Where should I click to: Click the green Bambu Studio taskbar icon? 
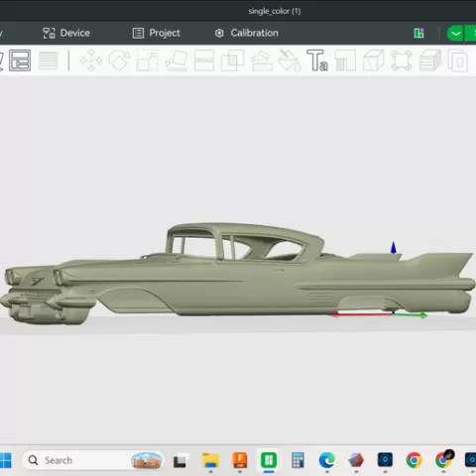pyautogui.click(x=269, y=460)
